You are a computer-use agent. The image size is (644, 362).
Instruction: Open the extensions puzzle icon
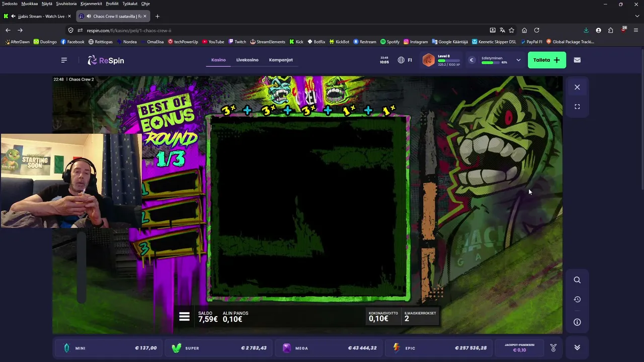coord(611,30)
